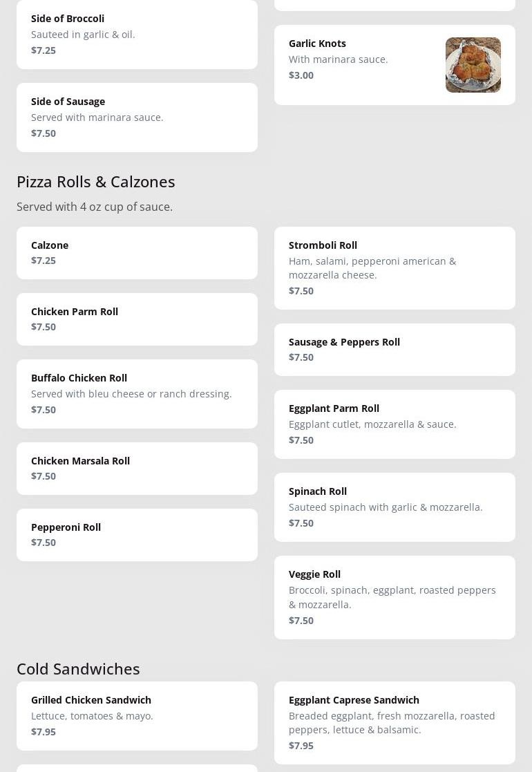Viewport: 532px width, 772px height.
Task: Pick the Sausage & Peppers Roll
Action: click(394, 349)
